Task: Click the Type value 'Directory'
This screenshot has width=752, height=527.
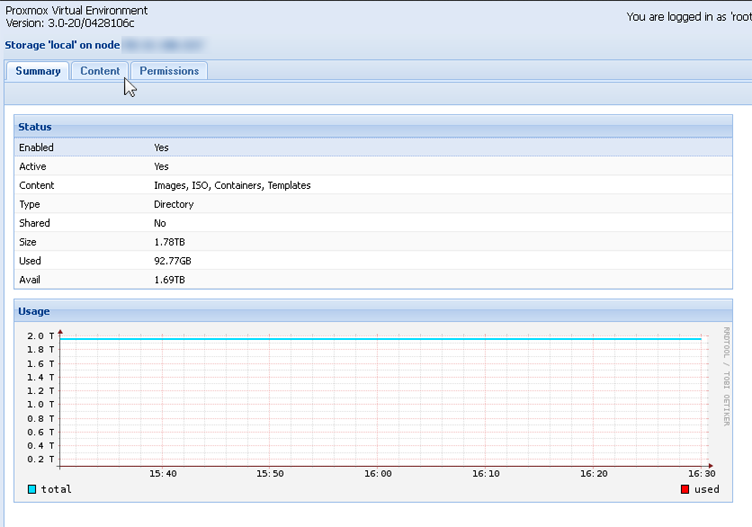Action: click(x=174, y=204)
